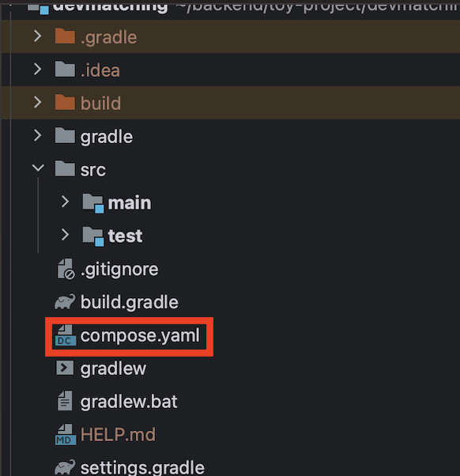The height and width of the screenshot is (476, 460).
Task: Click the main source module folder icon
Action: [x=93, y=203]
